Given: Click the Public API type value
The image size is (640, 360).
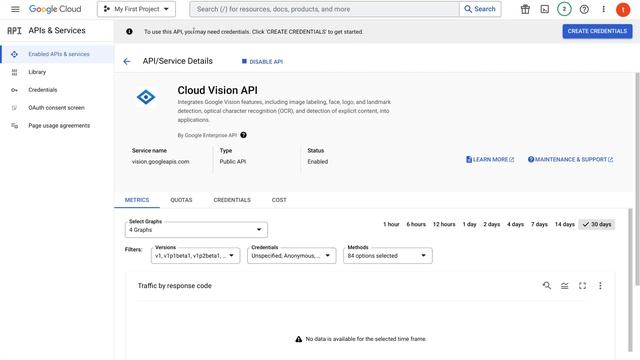Looking at the screenshot, I should point(233,162).
